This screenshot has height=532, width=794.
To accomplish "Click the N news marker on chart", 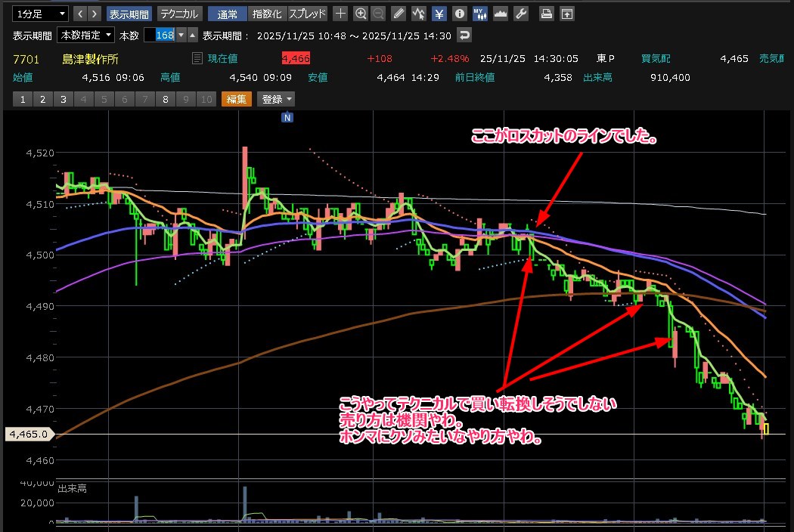I will (x=287, y=117).
